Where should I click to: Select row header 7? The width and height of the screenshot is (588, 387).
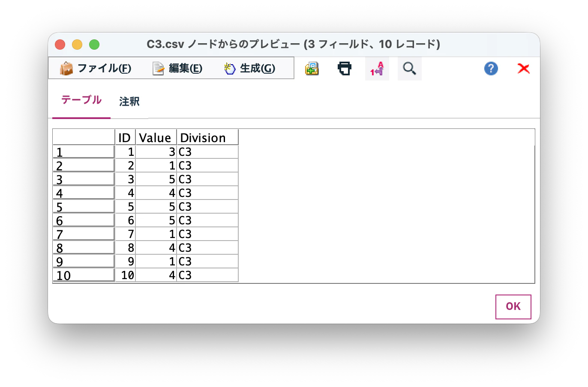(84, 234)
